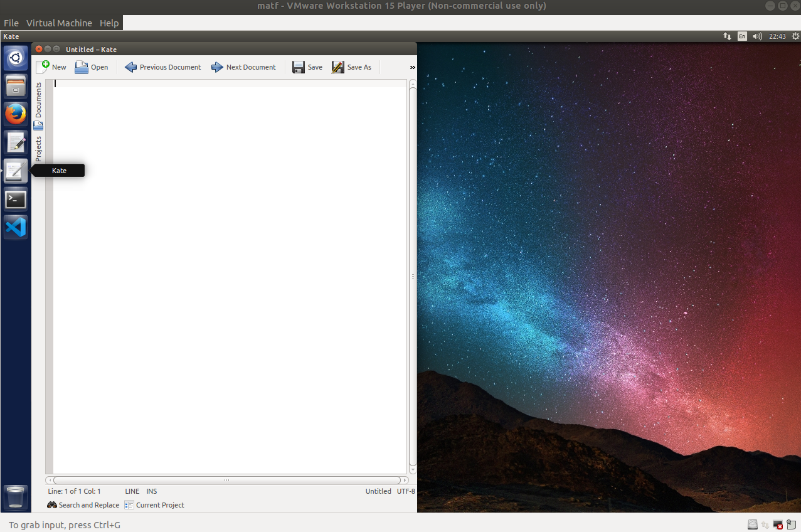801x532 pixels.
Task: Show the Current Project panel
Action: tap(154, 505)
